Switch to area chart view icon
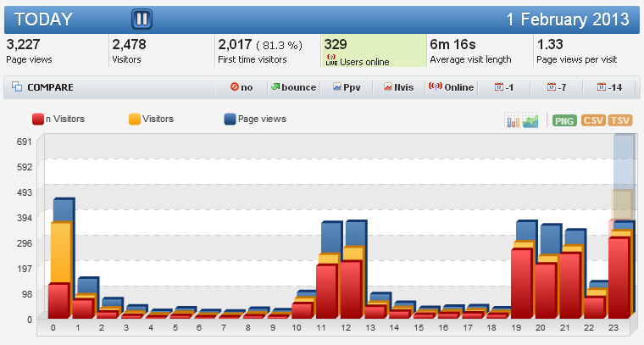The image size is (644, 345). (x=531, y=120)
